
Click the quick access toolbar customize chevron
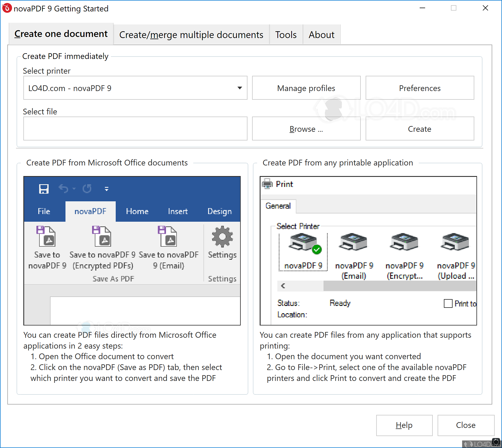pyautogui.click(x=106, y=189)
